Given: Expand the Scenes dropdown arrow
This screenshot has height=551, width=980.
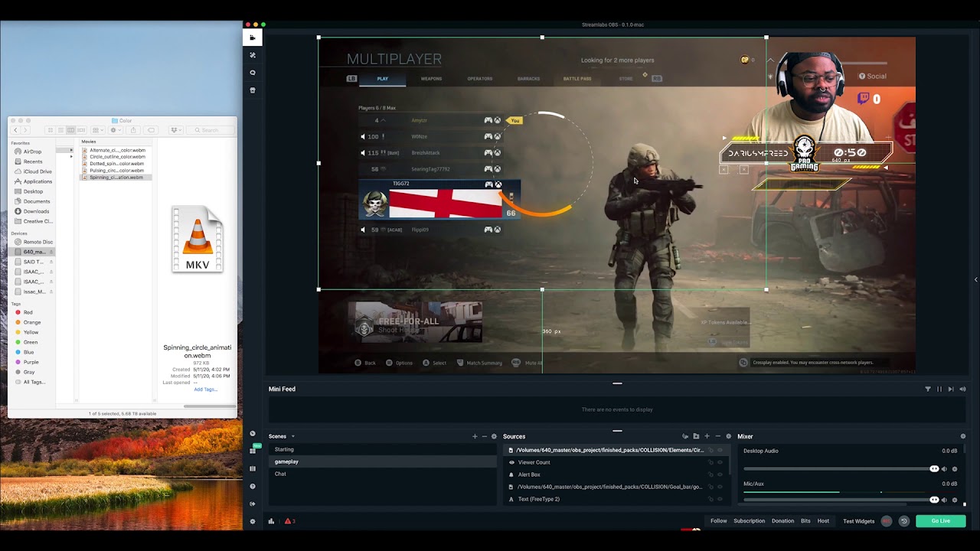Looking at the screenshot, I should click(292, 436).
